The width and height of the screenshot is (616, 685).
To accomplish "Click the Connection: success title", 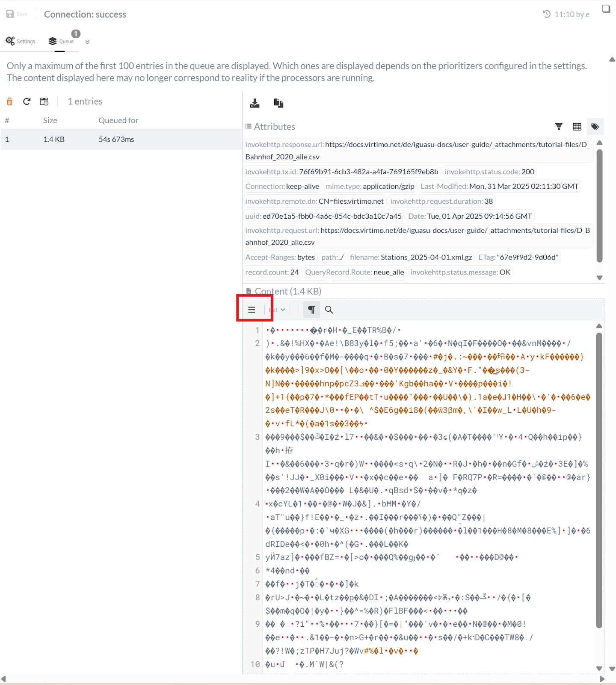I will [85, 14].
